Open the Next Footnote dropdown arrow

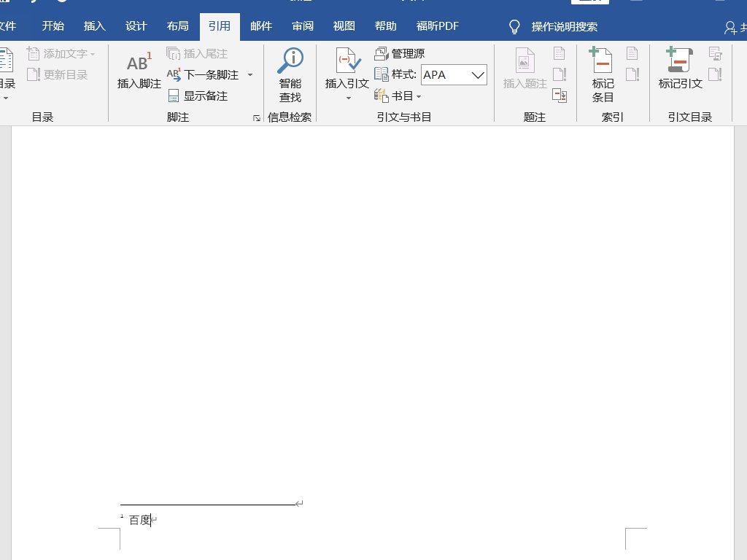pos(249,74)
